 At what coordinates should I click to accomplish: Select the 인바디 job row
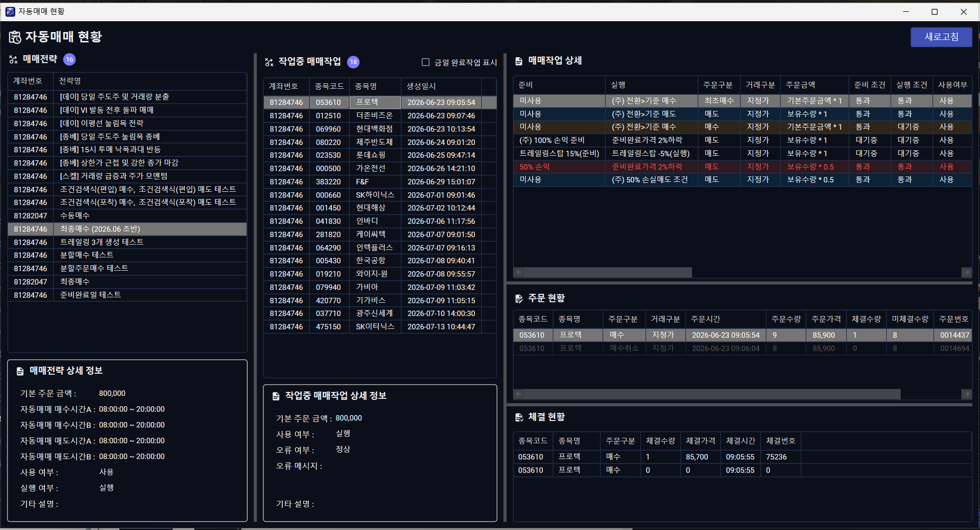380,221
